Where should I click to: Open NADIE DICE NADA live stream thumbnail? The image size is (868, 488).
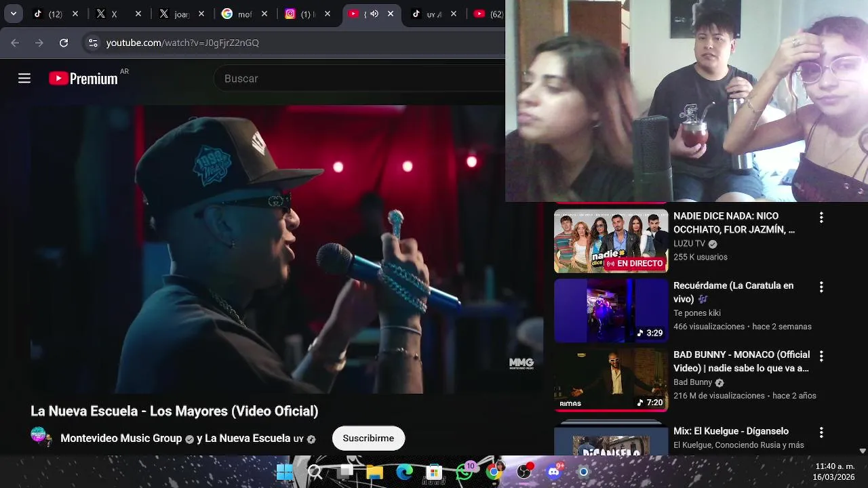pyautogui.click(x=611, y=241)
